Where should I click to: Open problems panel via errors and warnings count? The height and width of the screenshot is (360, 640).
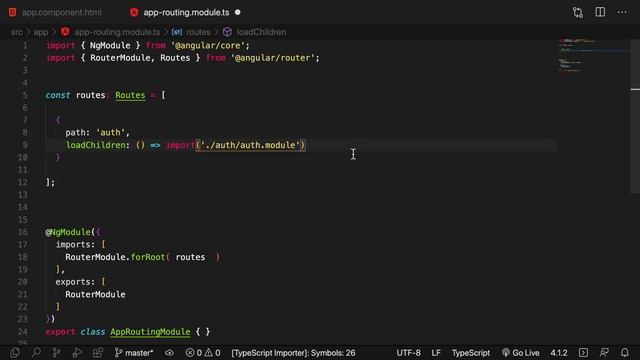coord(203,353)
